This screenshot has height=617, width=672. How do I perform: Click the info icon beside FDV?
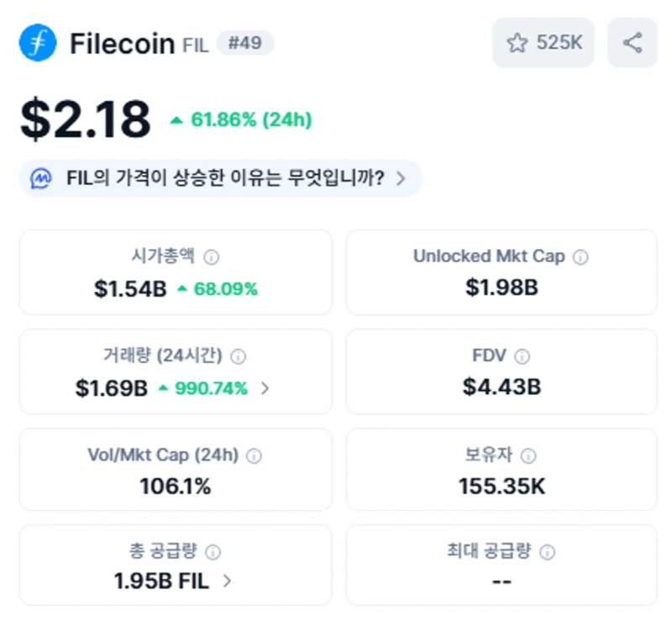pos(522,356)
